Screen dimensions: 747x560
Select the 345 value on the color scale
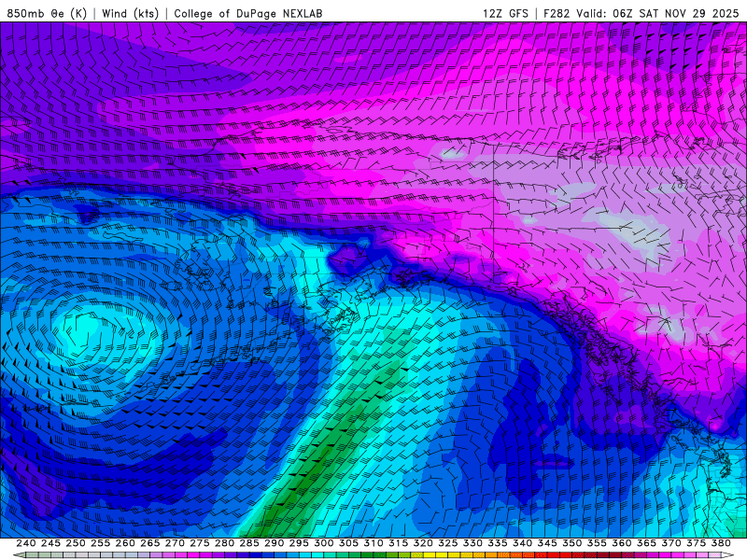[x=547, y=543]
